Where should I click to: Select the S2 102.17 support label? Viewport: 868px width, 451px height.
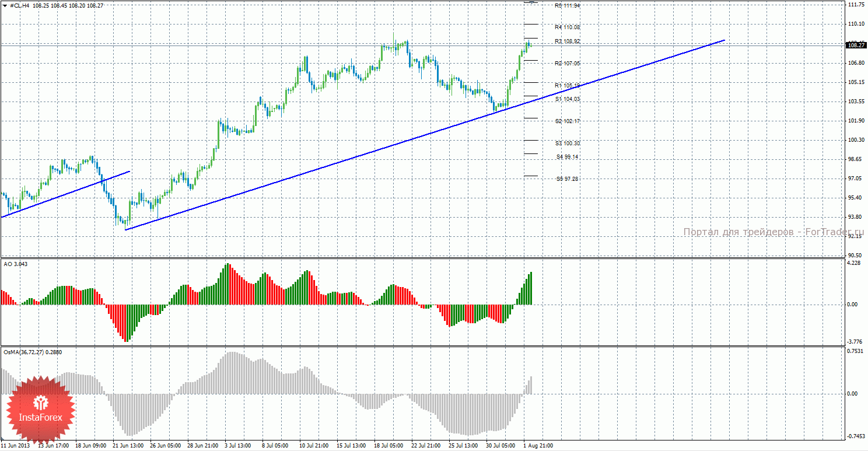click(567, 121)
